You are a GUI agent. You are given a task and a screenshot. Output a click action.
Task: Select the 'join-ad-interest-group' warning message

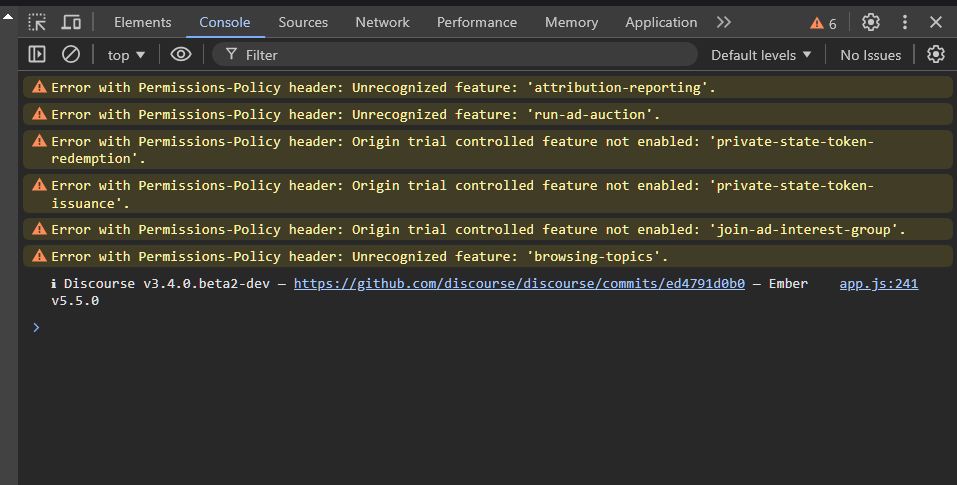[x=478, y=229]
